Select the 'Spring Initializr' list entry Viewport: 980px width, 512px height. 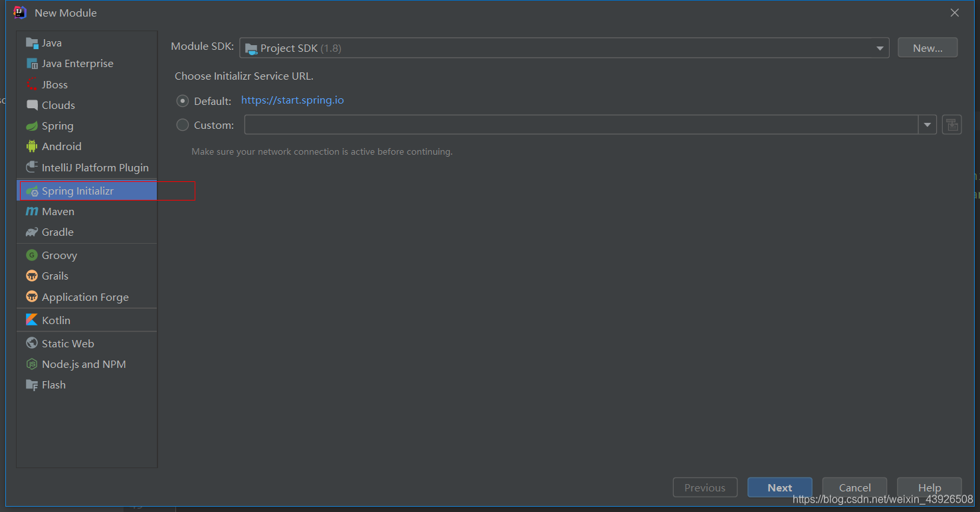click(x=87, y=191)
